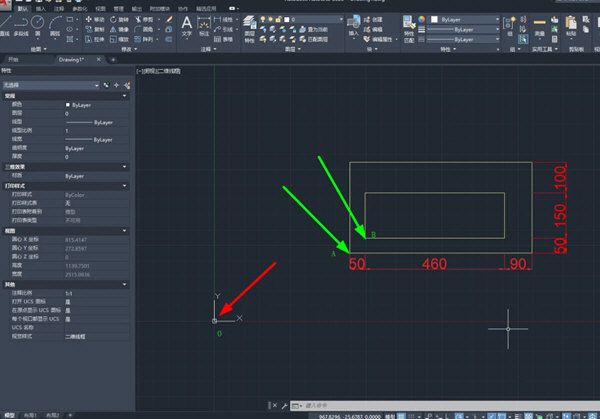Screen dimensions: 600x419
Task: Open the lineweight ByLayer dropdown in ribbon
Action: (x=463, y=29)
